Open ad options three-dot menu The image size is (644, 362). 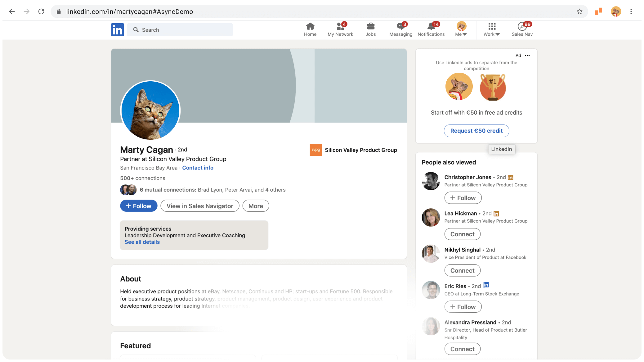(x=527, y=56)
